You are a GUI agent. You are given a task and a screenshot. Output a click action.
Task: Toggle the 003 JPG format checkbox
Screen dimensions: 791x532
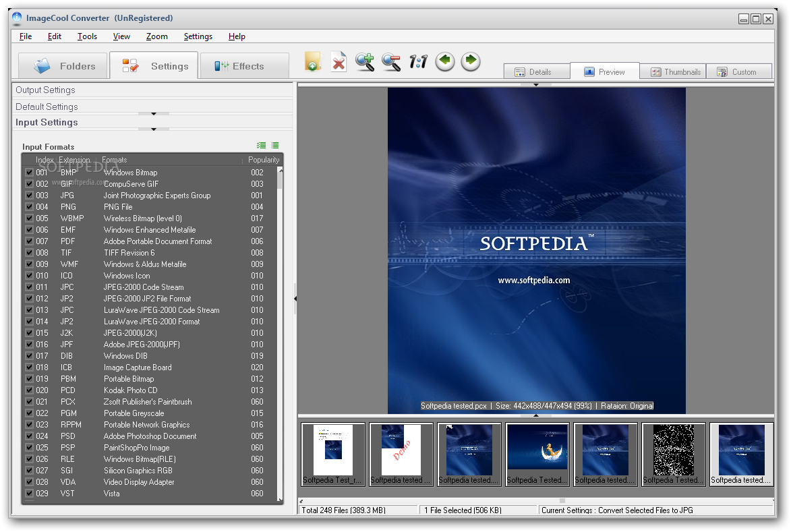29,195
